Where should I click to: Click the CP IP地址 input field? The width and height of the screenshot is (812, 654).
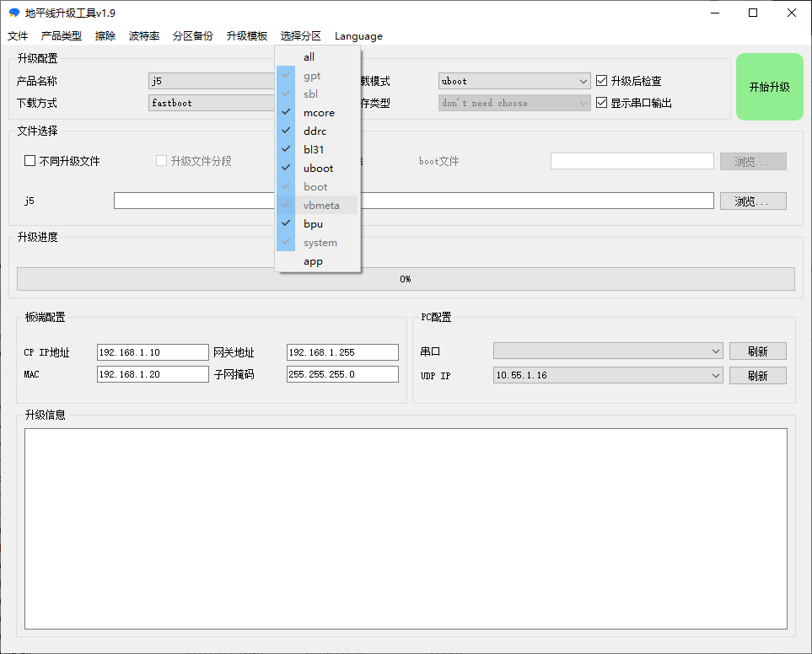(x=153, y=352)
